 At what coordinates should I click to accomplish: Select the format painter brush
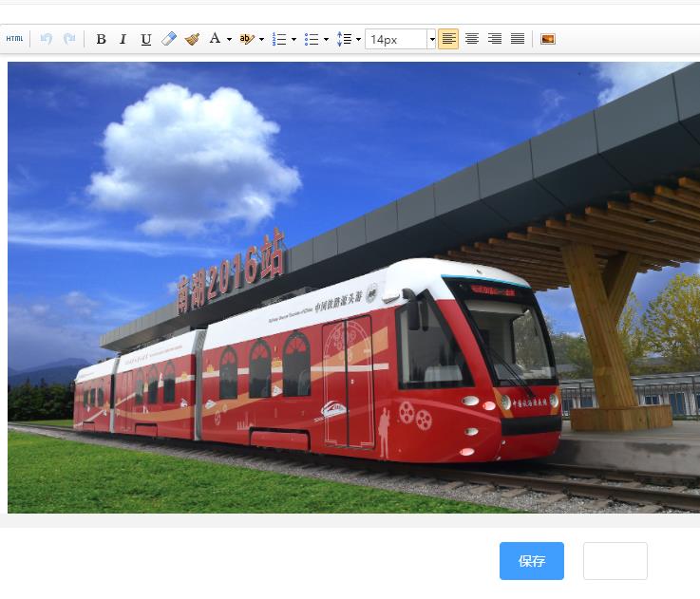(x=192, y=39)
